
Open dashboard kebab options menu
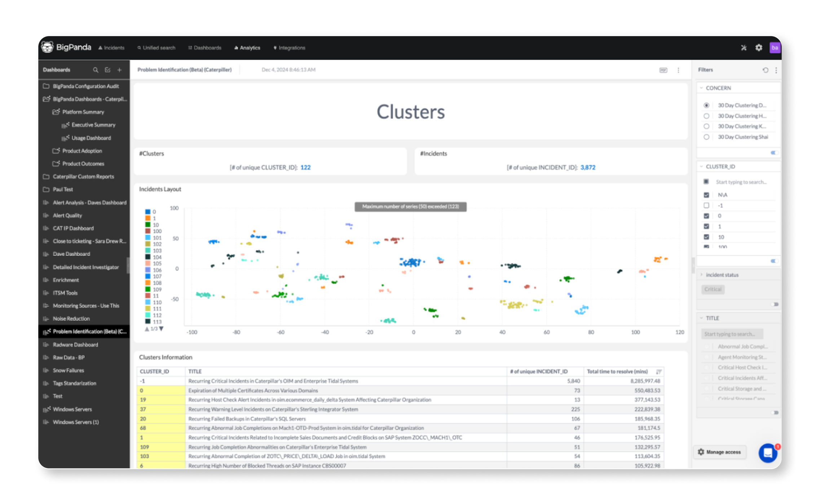point(678,70)
